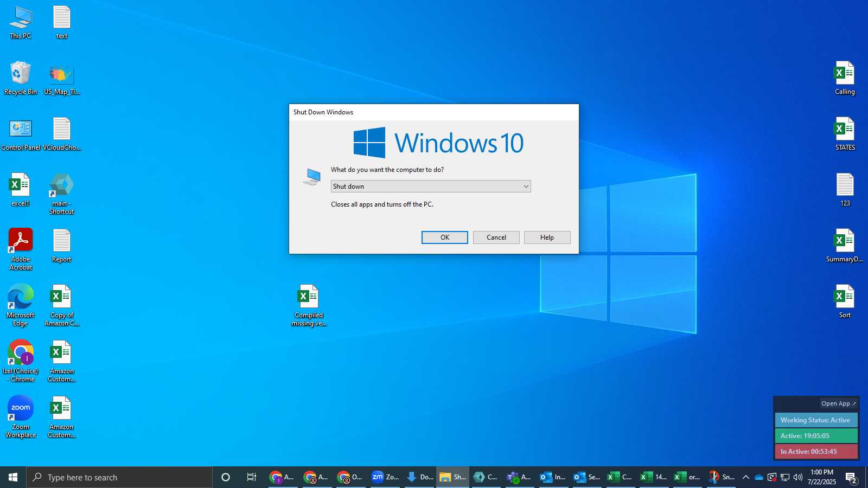Viewport: 868px width, 488px height.
Task: Switch to Excel 'or...' taskbar window
Action: [687, 477]
